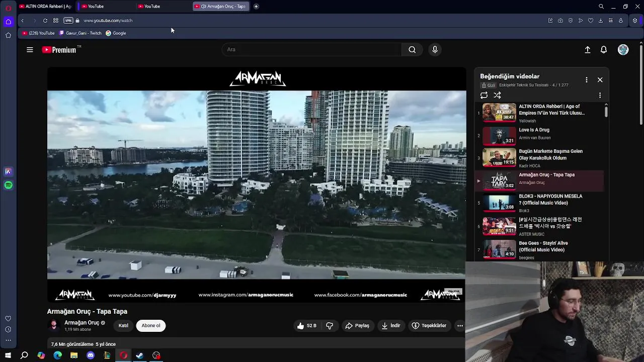
Task: Open Opera Speed Dial grid icon
Action: click(55, 21)
